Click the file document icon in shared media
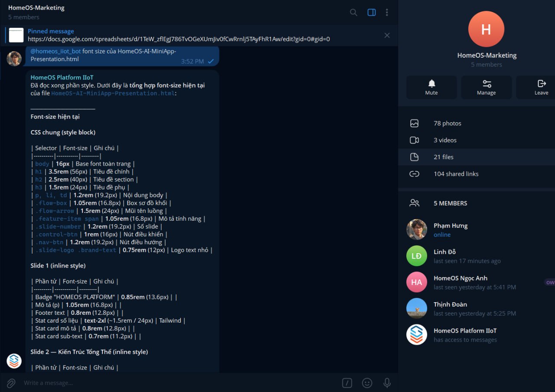 (x=415, y=157)
